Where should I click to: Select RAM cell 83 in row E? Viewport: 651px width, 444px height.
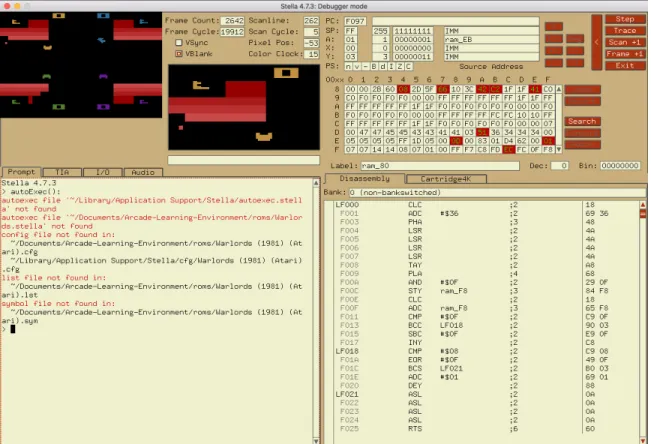(x=482, y=141)
